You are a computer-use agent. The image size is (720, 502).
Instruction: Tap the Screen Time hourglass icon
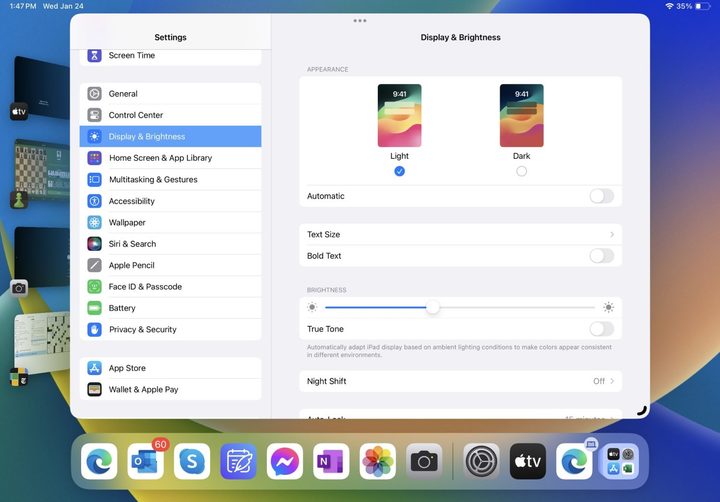pyautogui.click(x=94, y=56)
